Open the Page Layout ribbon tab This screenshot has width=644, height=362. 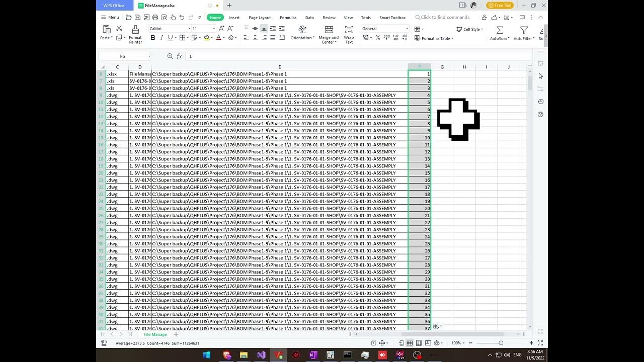pos(260,18)
